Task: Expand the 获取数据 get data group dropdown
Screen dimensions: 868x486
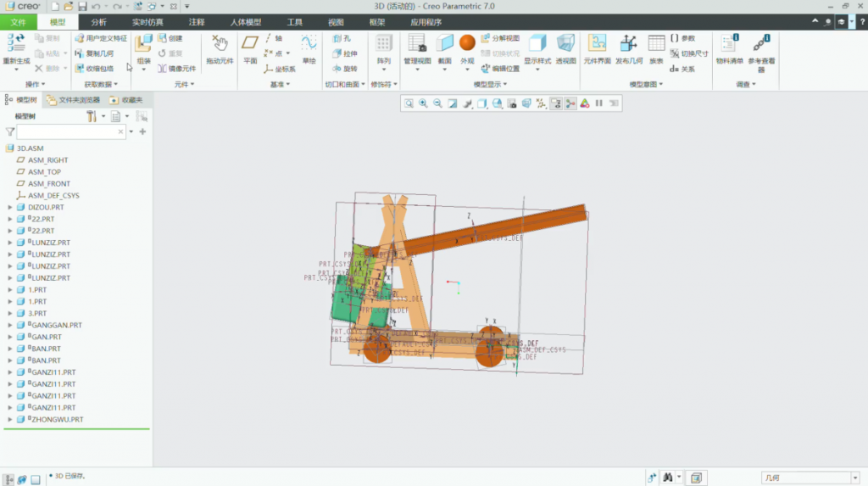Action: pos(101,84)
